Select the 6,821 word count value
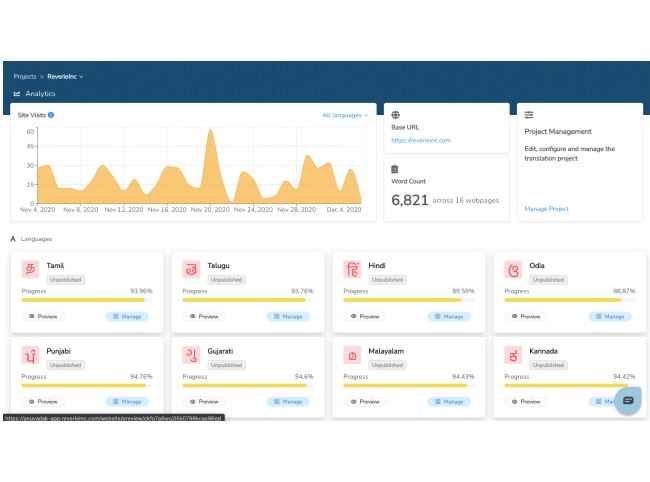The image size is (650, 482). [410, 200]
